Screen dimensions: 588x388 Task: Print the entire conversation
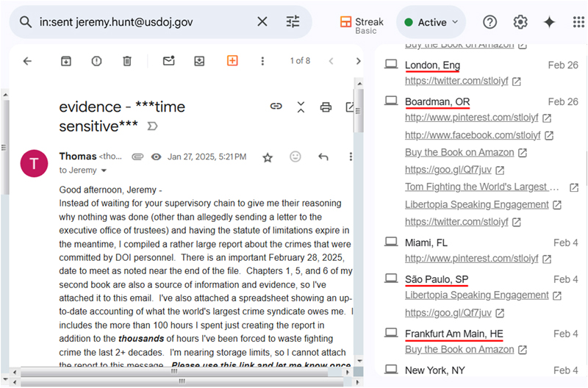[326, 107]
